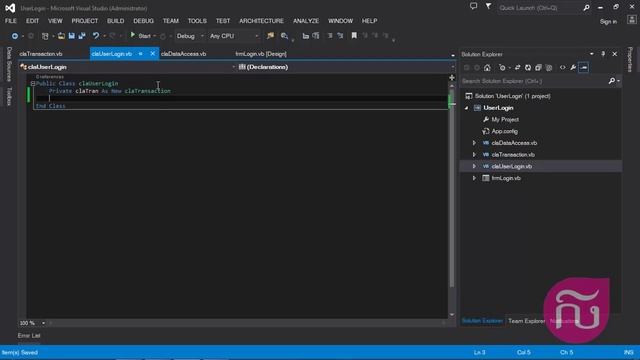This screenshot has height=360, width=640.
Task: Click the Save All toolbar icon
Action: click(x=82, y=36)
